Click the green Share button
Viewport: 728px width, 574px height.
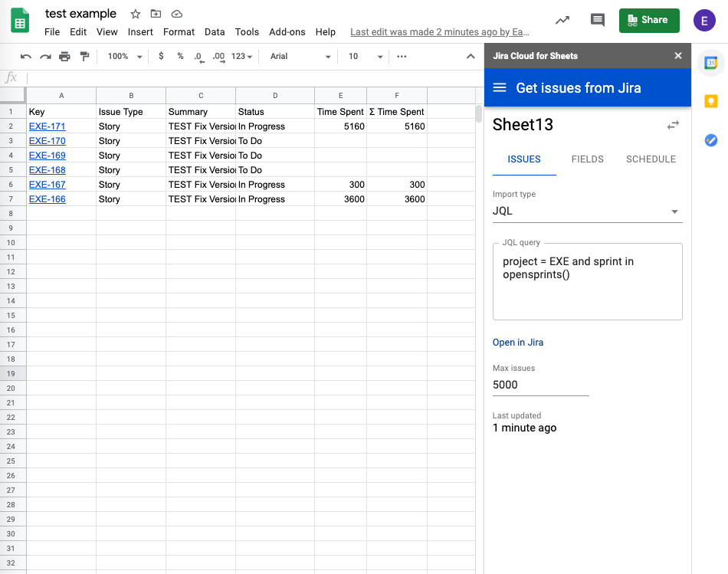click(x=648, y=20)
